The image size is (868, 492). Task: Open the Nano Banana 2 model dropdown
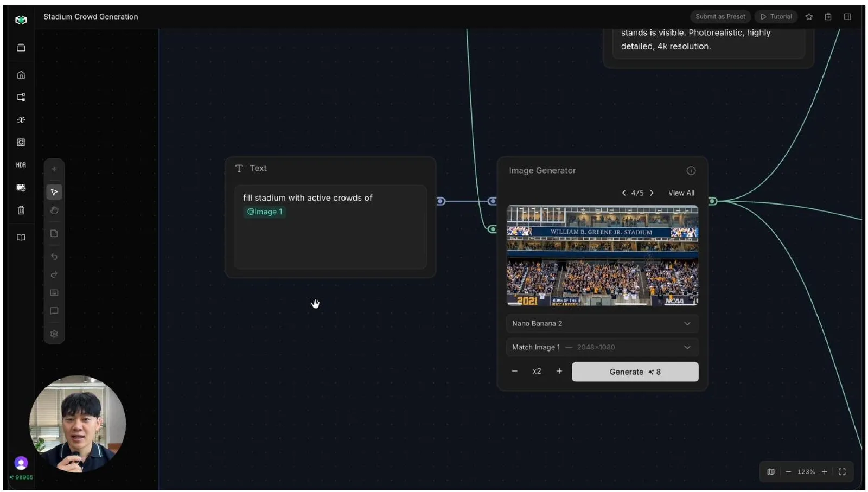coord(602,324)
